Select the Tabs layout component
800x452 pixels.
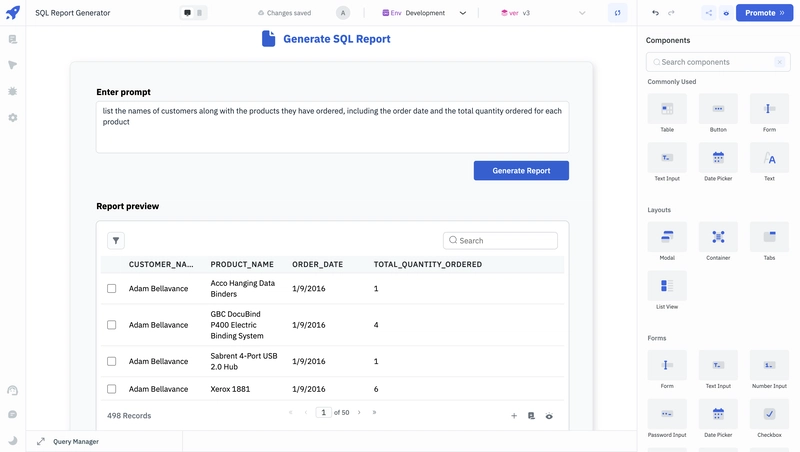click(769, 237)
